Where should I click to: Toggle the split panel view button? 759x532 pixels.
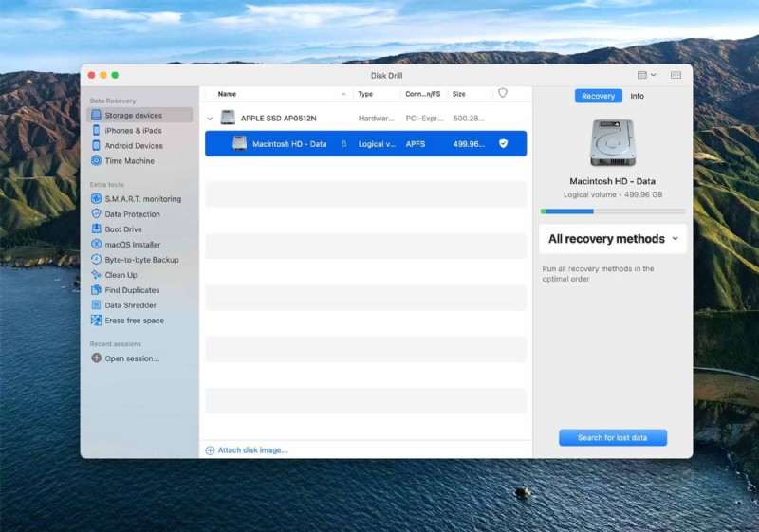pos(676,75)
